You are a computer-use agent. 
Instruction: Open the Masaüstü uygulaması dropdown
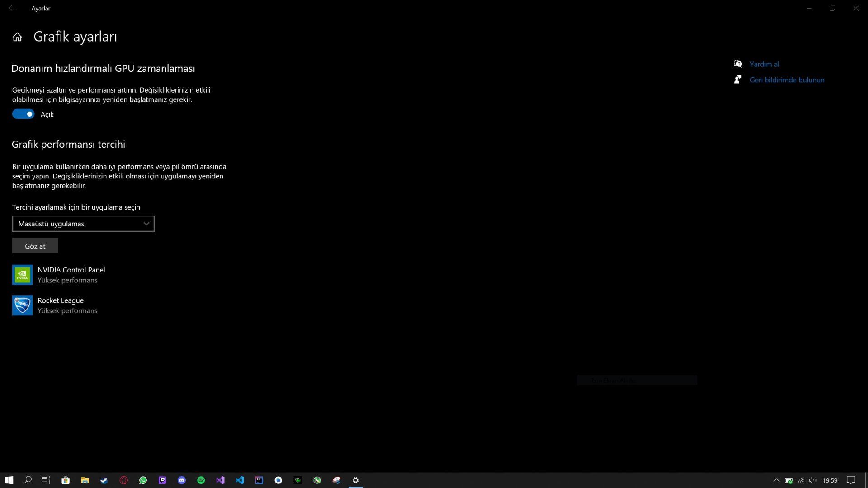tap(83, 224)
